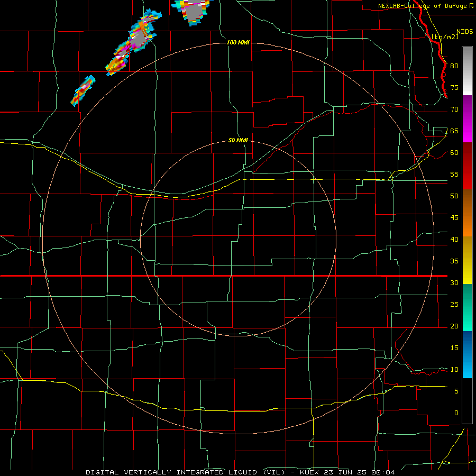Select the 40 value on the scale

tap(454, 240)
